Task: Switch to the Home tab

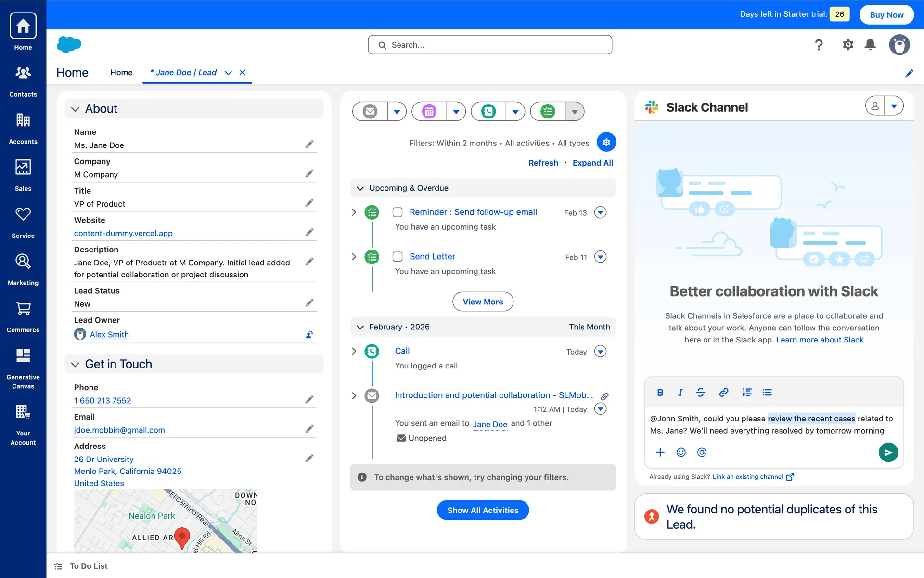Action: (x=121, y=73)
